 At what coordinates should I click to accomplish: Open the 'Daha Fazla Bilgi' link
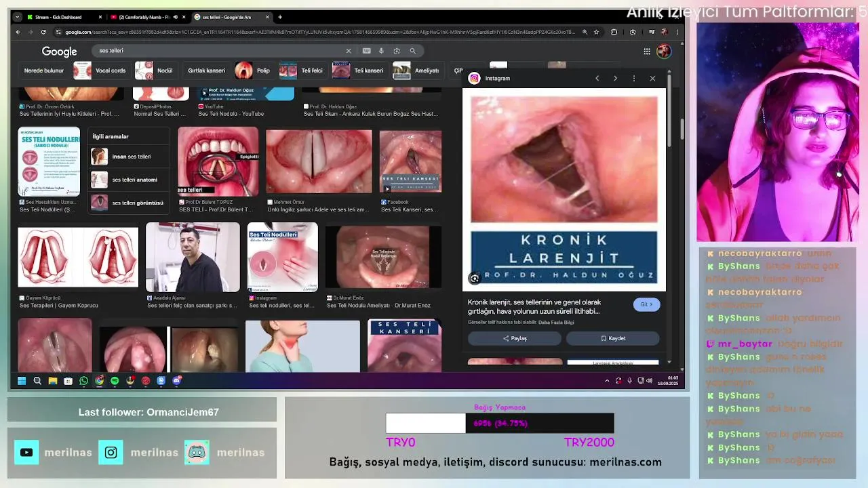click(x=557, y=322)
